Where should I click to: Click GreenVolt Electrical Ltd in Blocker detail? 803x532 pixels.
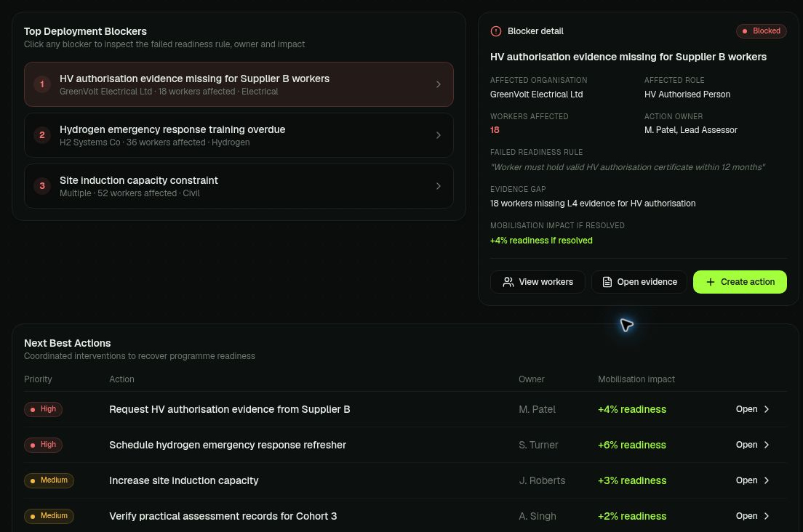tap(536, 94)
